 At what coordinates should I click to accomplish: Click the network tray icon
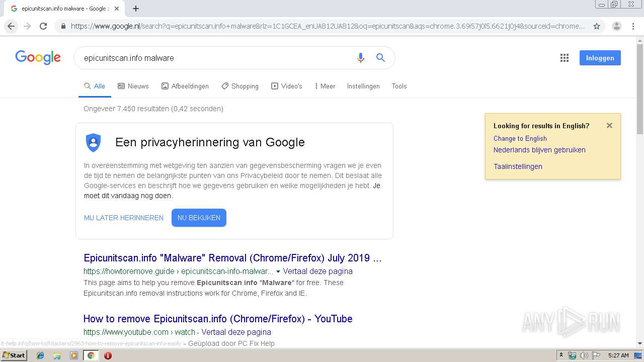click(572, 355)
